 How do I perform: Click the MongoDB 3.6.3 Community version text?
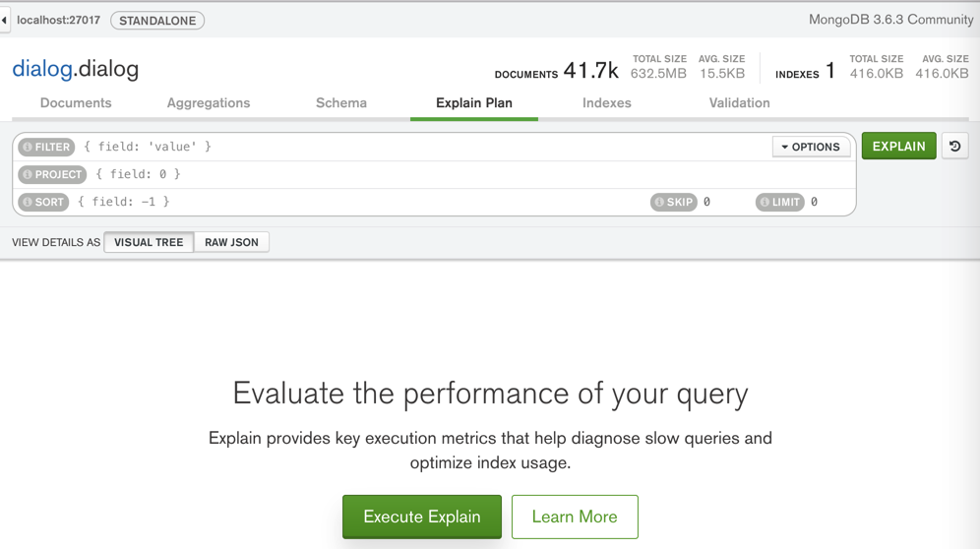(x=890, y=20)
